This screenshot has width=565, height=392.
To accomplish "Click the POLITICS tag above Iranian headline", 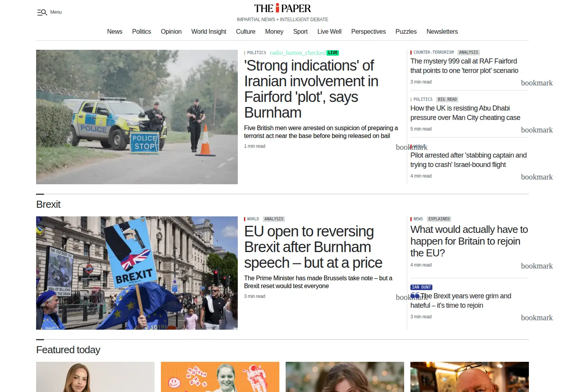I will pyautogui.click(x=257, y=53).
